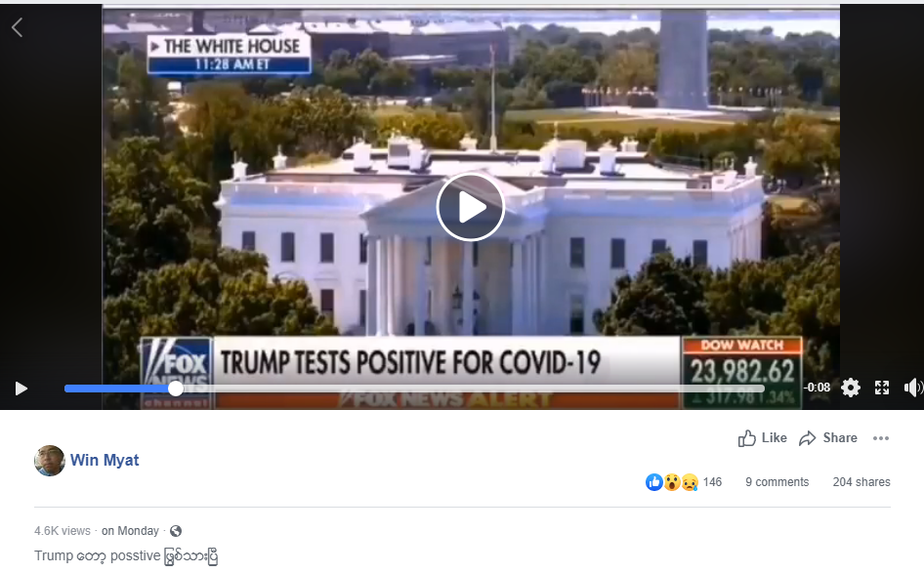
Task: Click the public globe privacy icon
Action: [x=176, y=531]
